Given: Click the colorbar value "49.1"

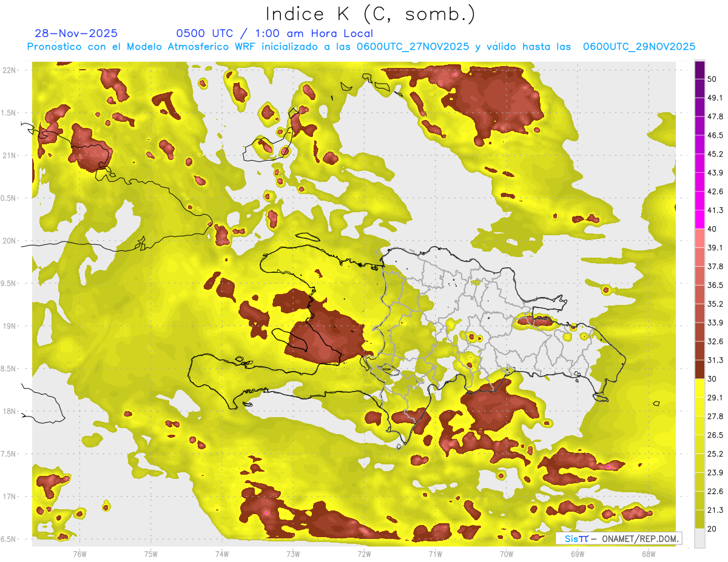Looking at the screenshot, I should click(715, 98).
